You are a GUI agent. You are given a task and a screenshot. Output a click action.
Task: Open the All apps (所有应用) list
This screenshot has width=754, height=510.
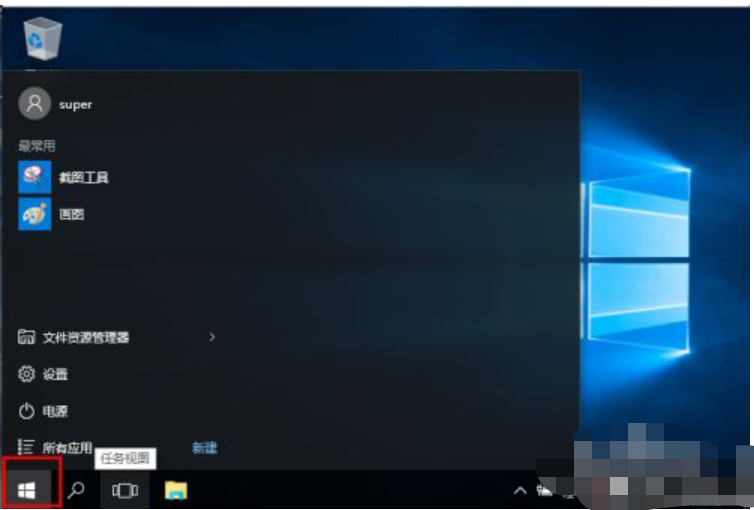click(67, 448)
